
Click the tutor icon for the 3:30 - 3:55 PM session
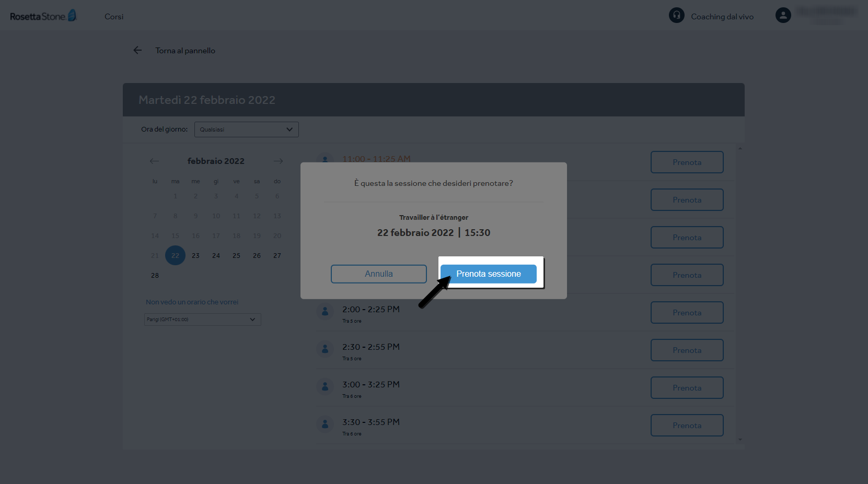coord(325,423)
